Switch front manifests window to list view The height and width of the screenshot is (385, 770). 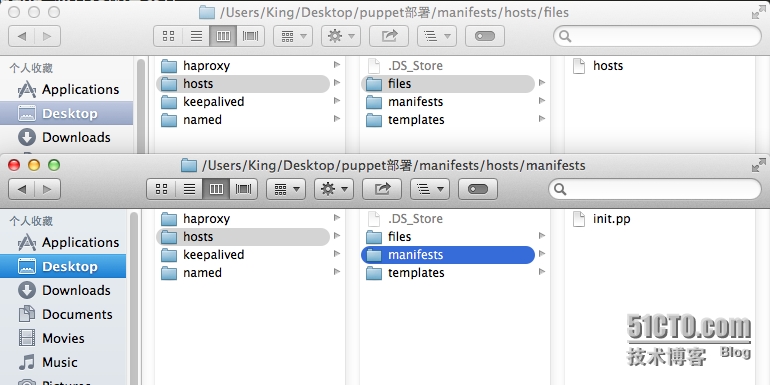[x=189, y=189]
